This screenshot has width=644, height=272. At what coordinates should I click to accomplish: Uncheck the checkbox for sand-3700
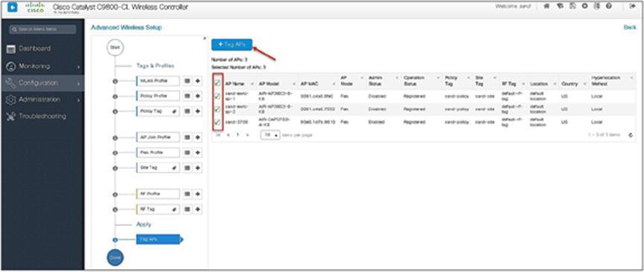[x=217, y=122]
